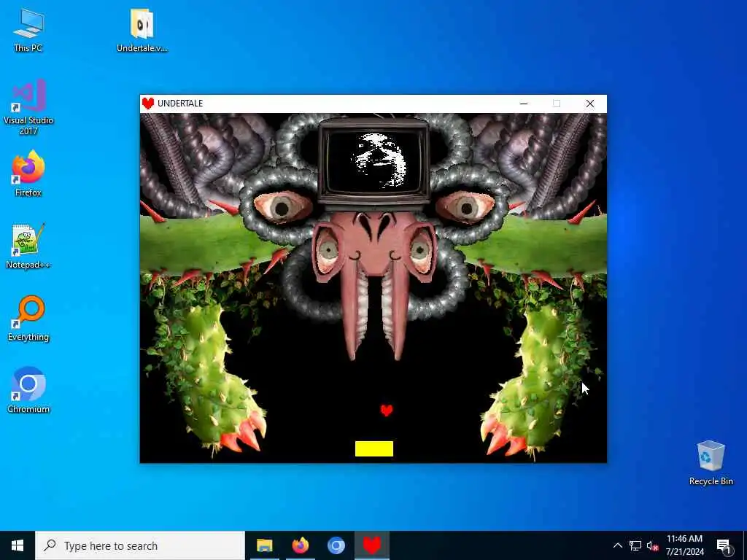Open the clock showing 11:46 AM
This screenshot has height=560, width=747.
[684, 545]
